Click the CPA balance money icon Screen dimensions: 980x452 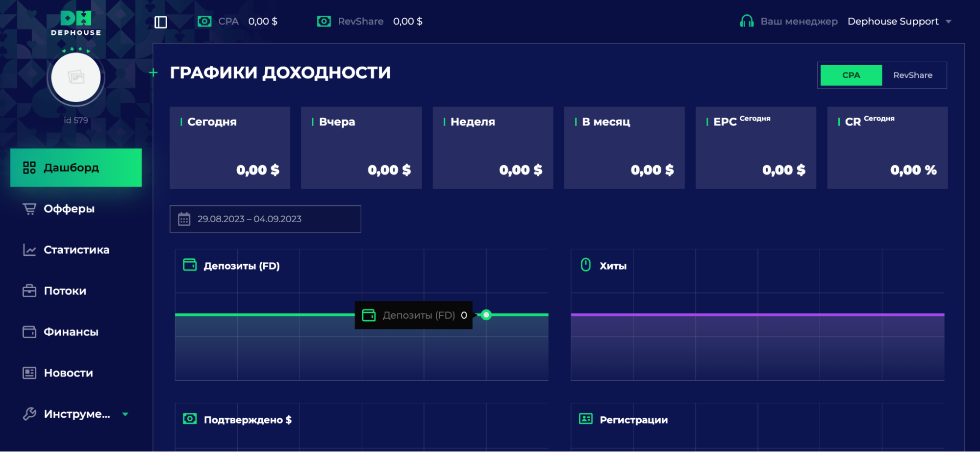(204, 21)
